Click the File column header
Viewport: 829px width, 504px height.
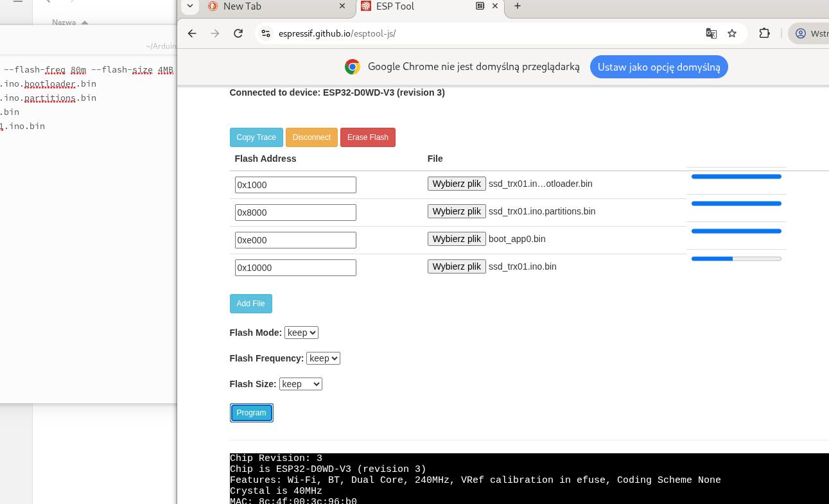coord(435,159)
